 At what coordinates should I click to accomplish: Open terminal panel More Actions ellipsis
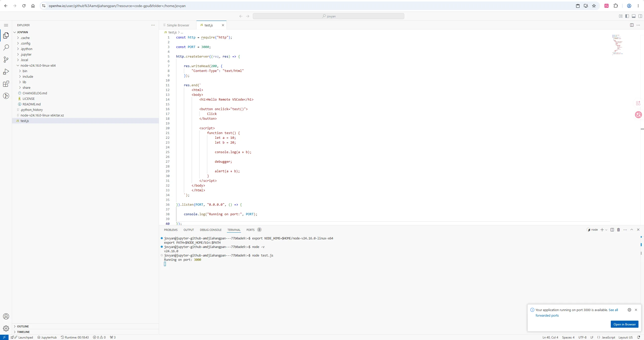[x=625, y=230]
